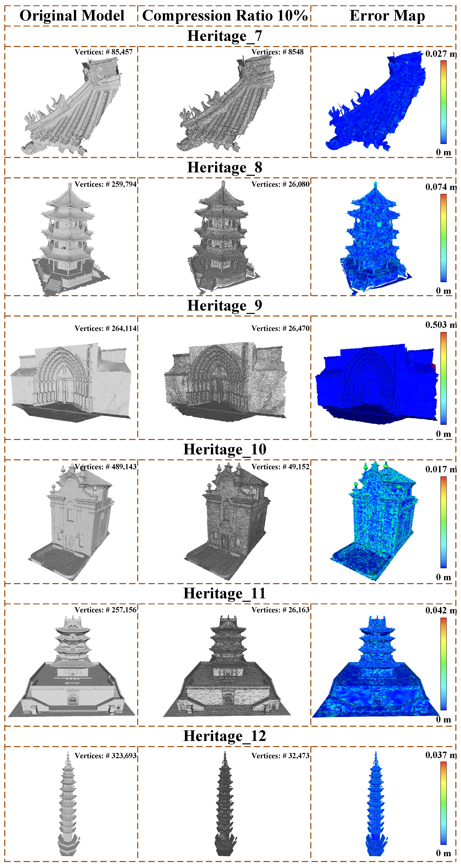Image resolution: width=461 pixels, height=868 pixels.
Task: Click the '0.027 m' maximum error value
Action: coord(441,54)
